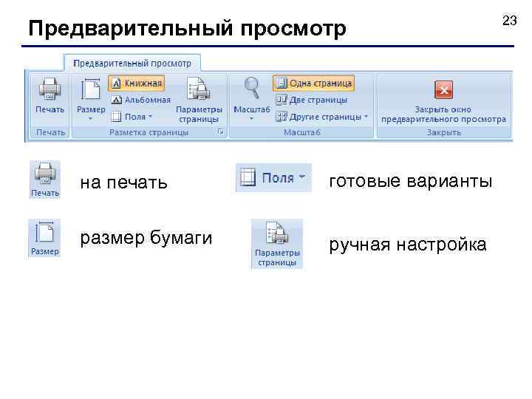
Task: Click the 'Закрыть окно предварительного просмотра' label
Action: (x=443, y=115)
